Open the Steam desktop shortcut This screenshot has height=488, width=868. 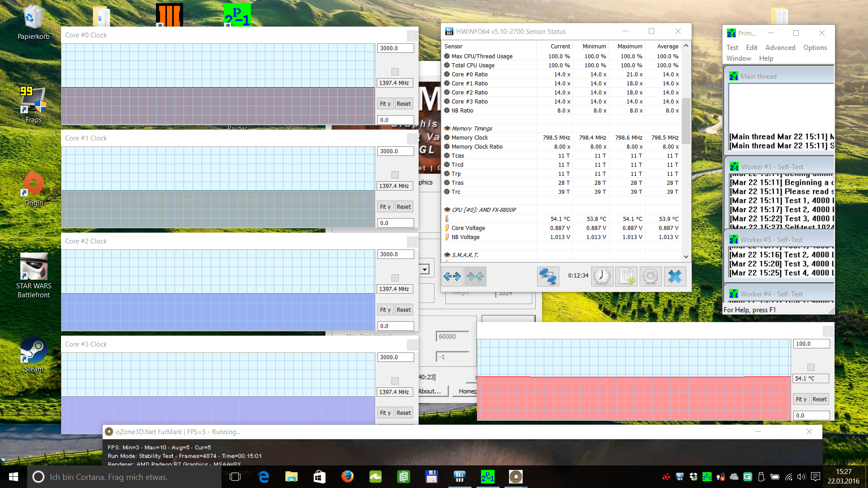click(33, 355)
